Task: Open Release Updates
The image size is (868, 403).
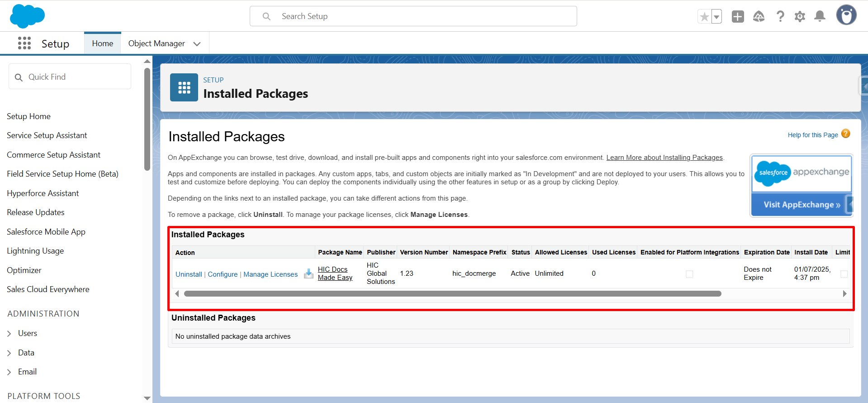Action: coord(35,212)
